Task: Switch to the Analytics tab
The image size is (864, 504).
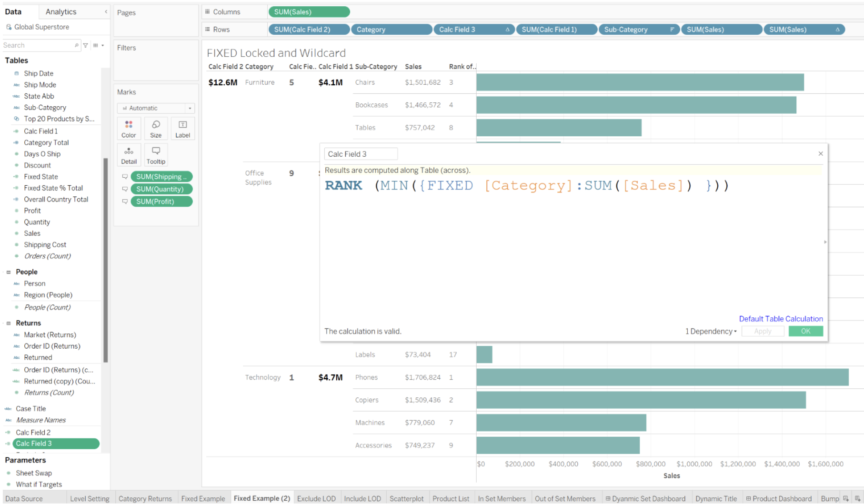Action: [60, 11]
